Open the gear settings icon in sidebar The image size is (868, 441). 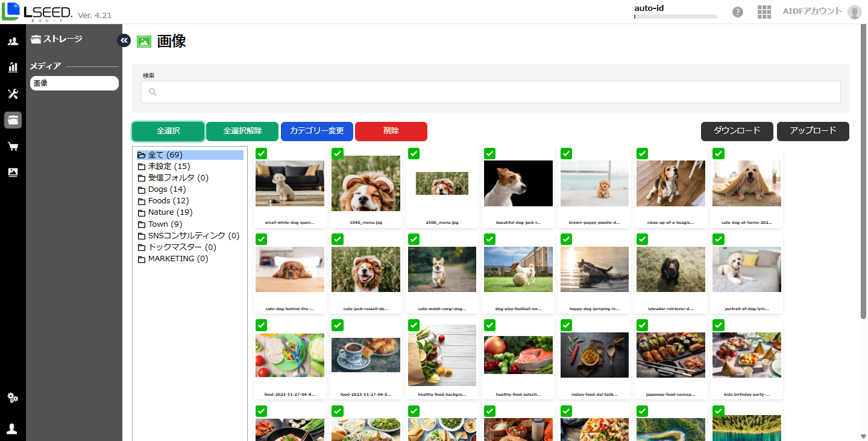tap(13, 398)
